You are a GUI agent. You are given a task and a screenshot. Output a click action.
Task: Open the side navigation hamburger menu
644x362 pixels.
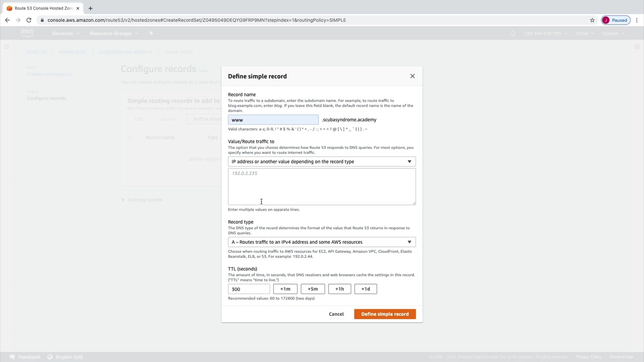pos(7,47)
